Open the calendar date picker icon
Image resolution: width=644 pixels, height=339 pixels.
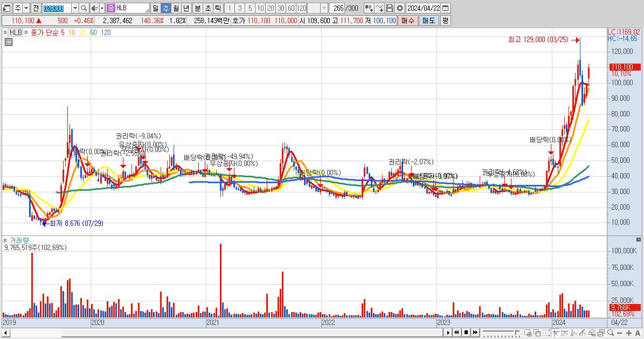(445, 8)
